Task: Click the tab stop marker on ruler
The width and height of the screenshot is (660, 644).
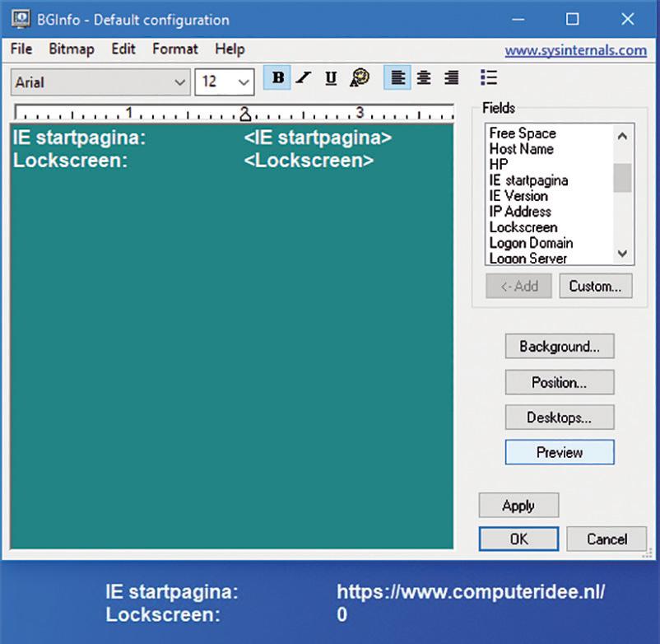Action: [245, 115]
